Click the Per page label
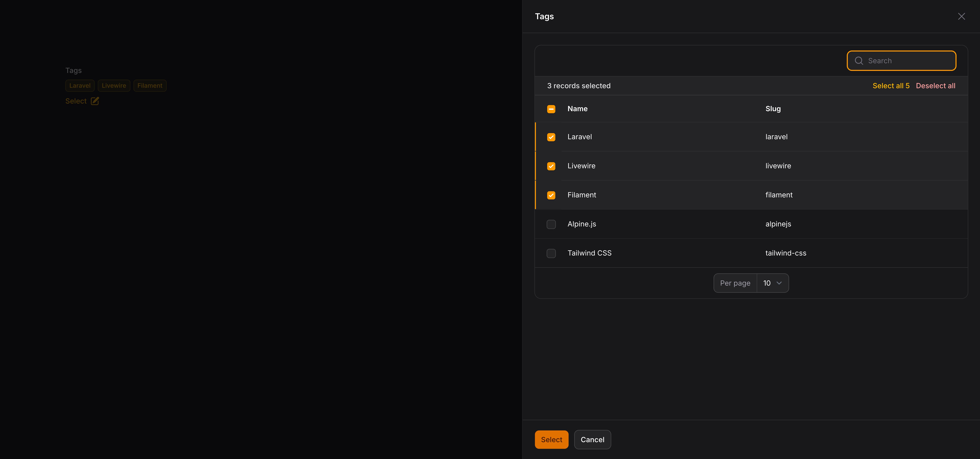 pyautogui.click(x=735, y=283)
